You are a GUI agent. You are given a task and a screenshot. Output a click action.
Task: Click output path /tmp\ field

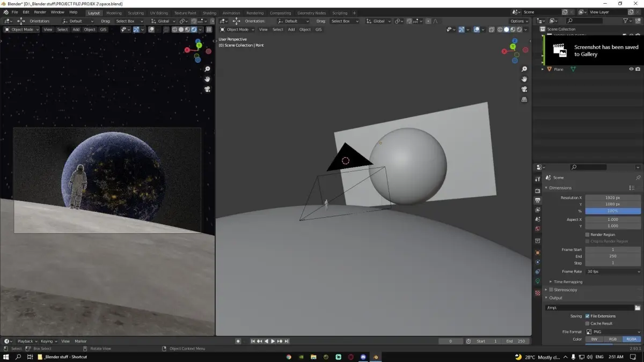click(x=589, y=308)
